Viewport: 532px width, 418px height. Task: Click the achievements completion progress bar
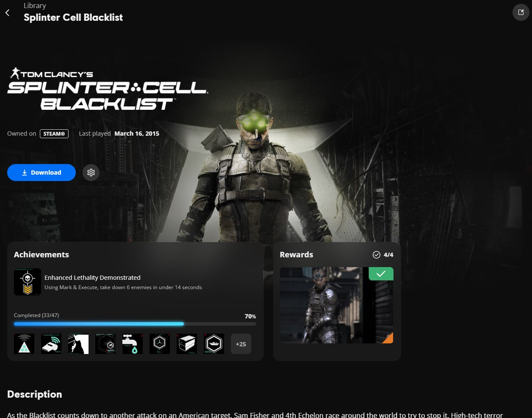point(135,324)
